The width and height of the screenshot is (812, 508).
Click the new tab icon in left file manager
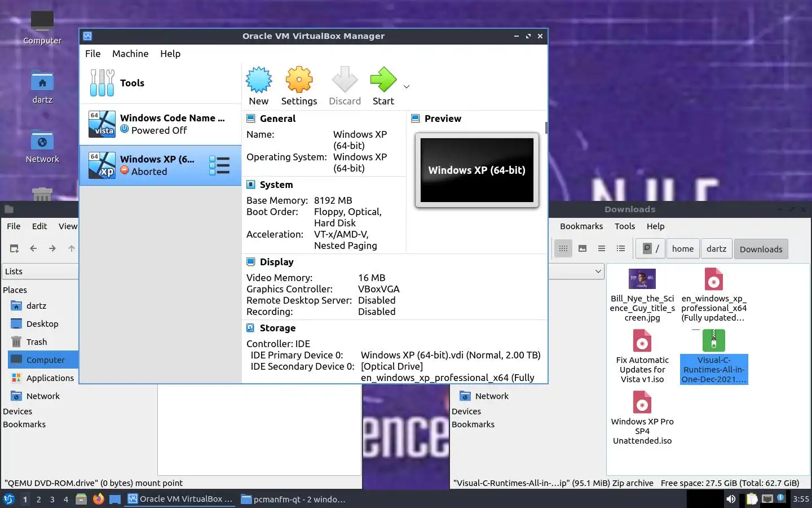(x=14, y=248)
